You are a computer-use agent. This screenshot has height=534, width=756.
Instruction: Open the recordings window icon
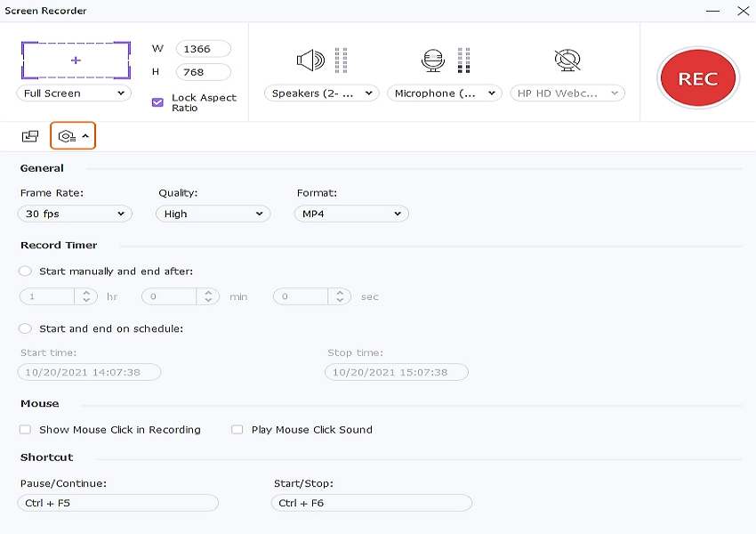30,136
